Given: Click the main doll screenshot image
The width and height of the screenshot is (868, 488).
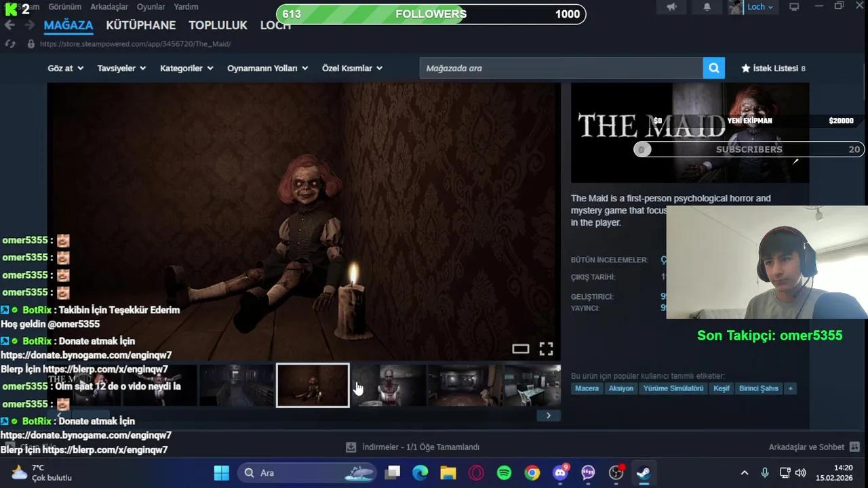Looking at the screenshot, I should click(x=304, y=222).
